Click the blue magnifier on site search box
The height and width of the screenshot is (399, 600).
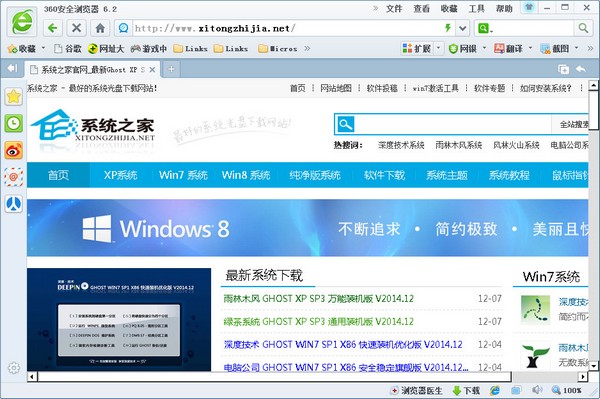coord(346,124)
